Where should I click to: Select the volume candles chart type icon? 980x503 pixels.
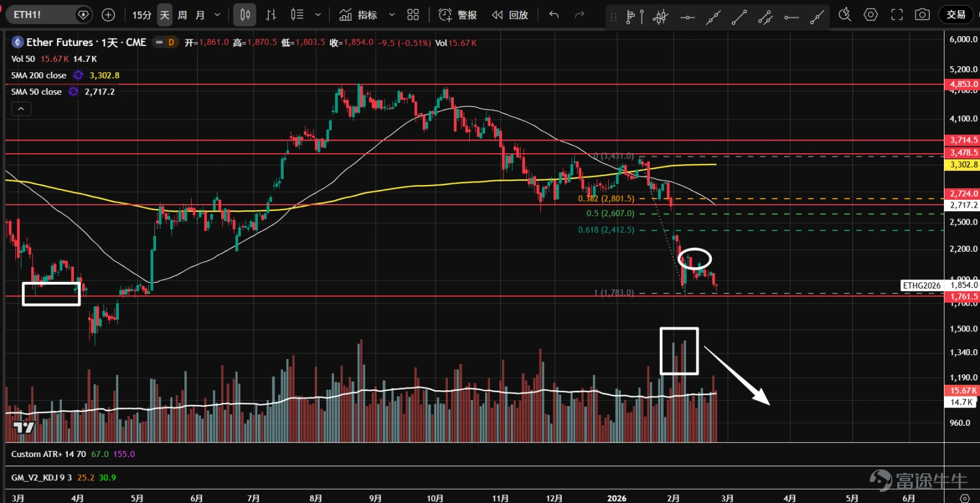(297, 15)
